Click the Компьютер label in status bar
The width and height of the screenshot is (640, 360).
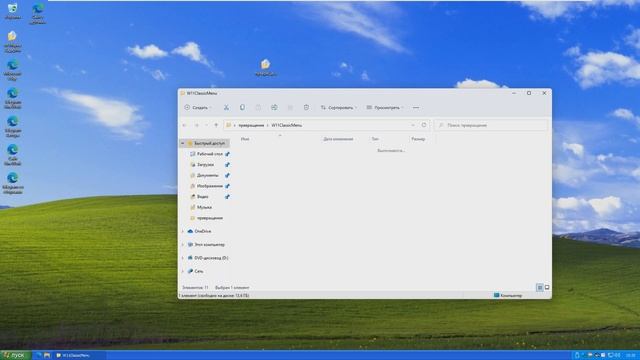coord(511,295)
